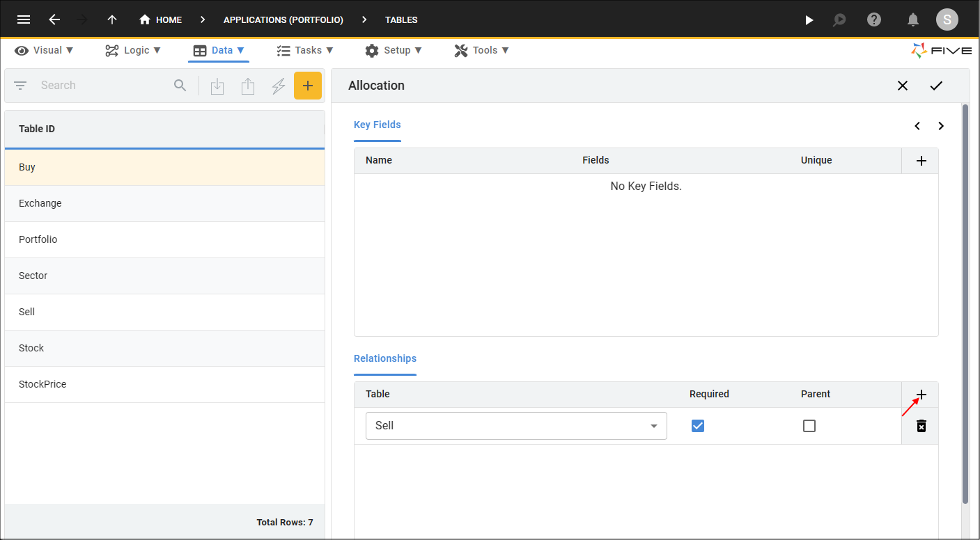This screenshot has height=540, width=980.
Task: Click the TABLES breadcrumb
Action: pyautogui.click(x=401, y=19)
